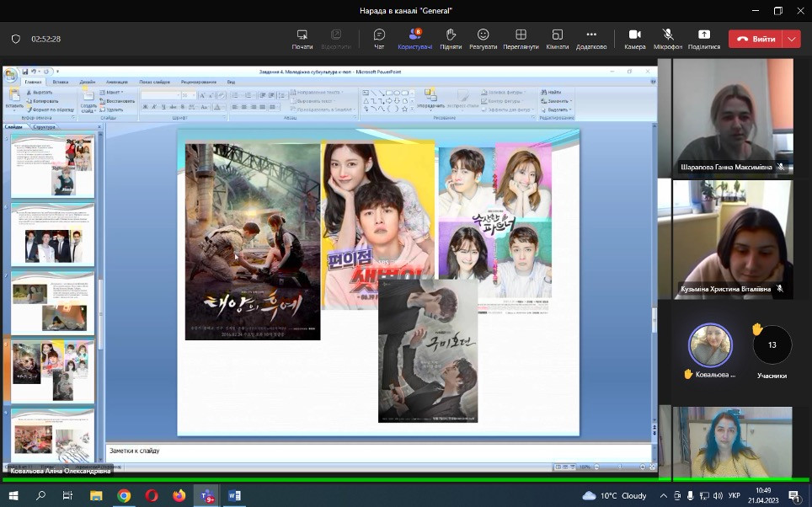The image size is (812, 507).
Task: Toggle the Camera on or off
Action: click(x=635, y=39)
